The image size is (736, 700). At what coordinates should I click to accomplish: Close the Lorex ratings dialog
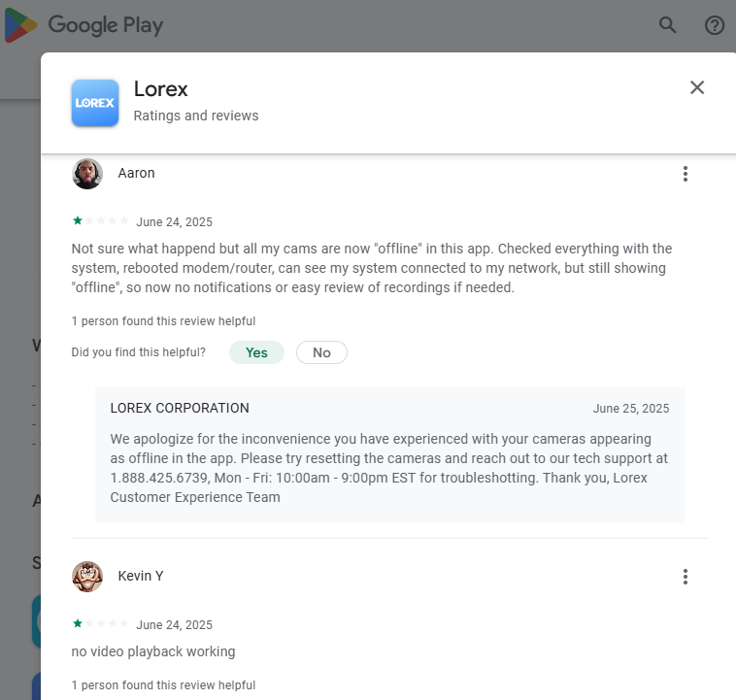pos(697,87)
